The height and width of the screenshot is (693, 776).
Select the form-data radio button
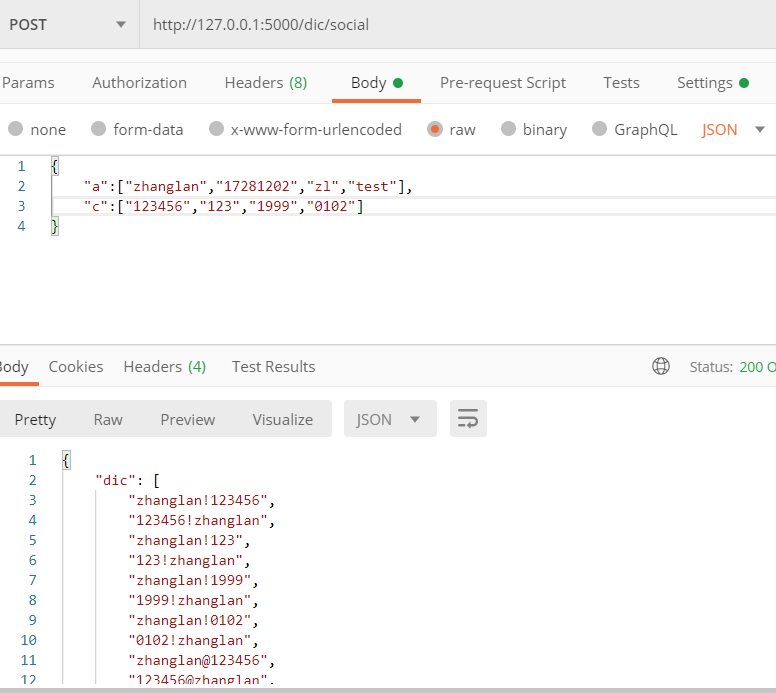[x=98, y=129]
